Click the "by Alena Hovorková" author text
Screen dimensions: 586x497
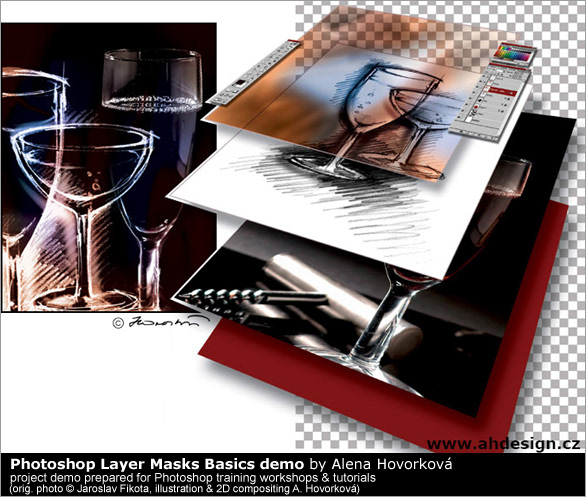(380, 464)
